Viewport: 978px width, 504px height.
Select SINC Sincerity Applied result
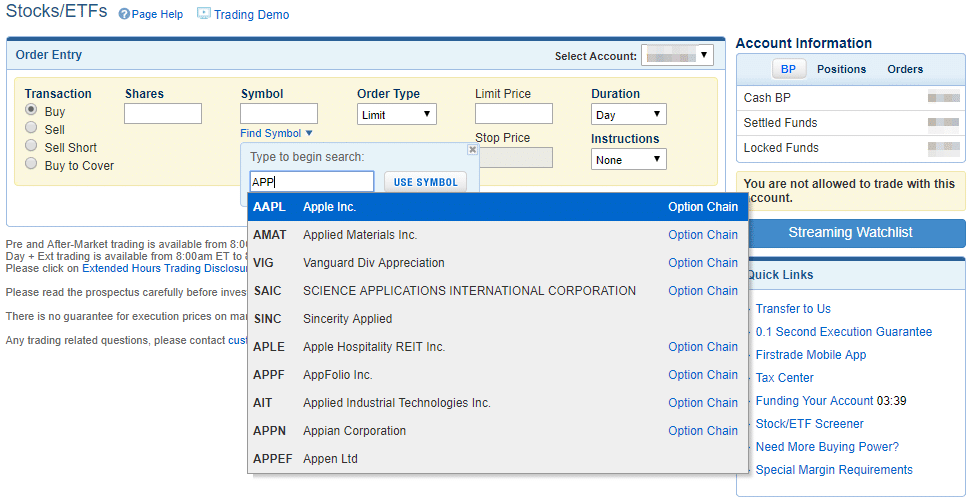point(498,319)
